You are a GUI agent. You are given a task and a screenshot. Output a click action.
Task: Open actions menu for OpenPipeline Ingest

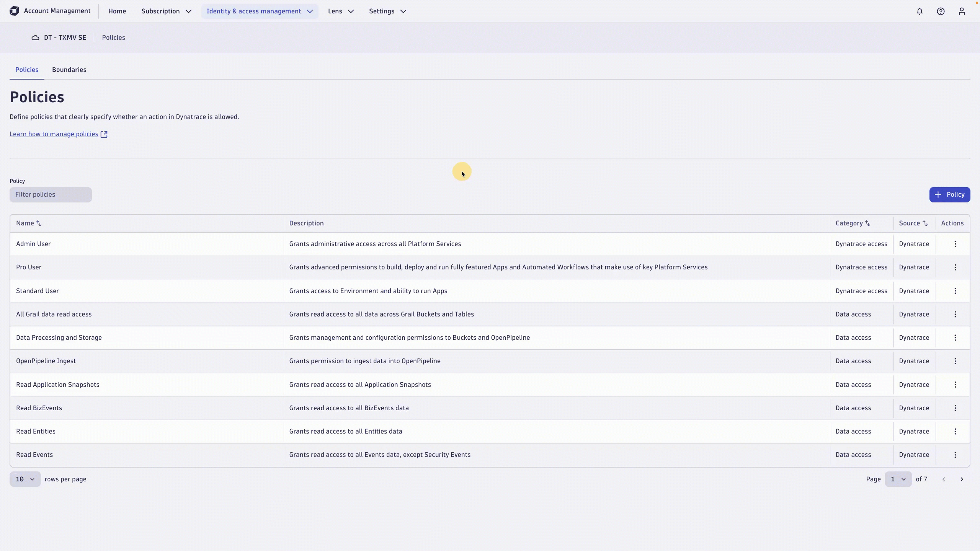click(x=955, y=361)
